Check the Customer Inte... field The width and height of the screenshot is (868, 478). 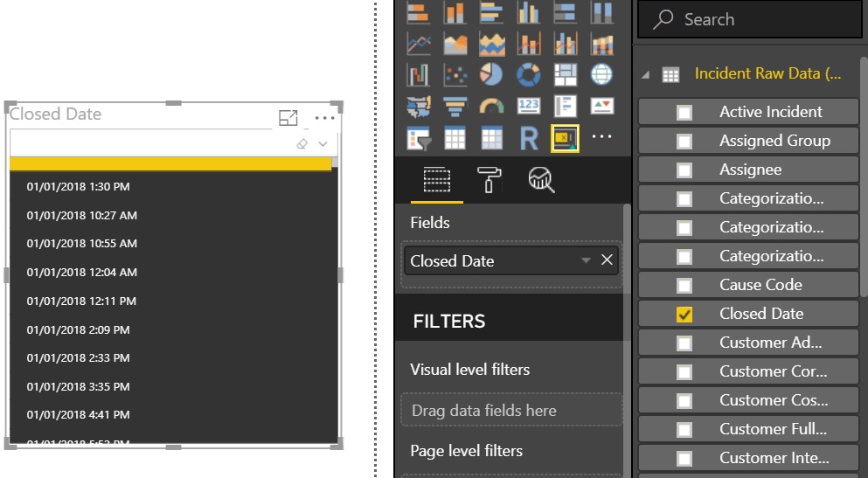[684, 458]
